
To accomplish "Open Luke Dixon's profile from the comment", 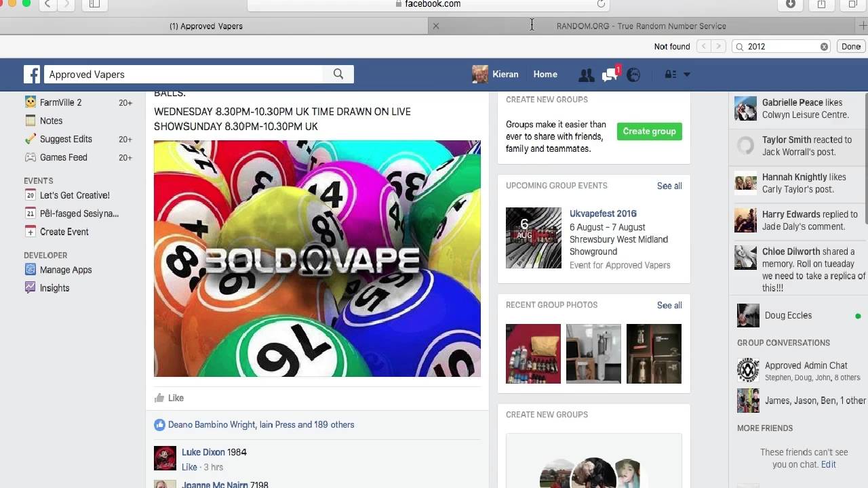I will pyautogui.click(x=203, y=452).
